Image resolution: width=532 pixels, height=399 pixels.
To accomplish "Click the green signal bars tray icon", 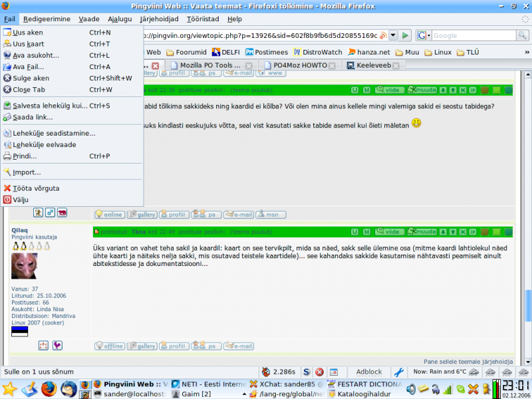I will tap(448, 390).
